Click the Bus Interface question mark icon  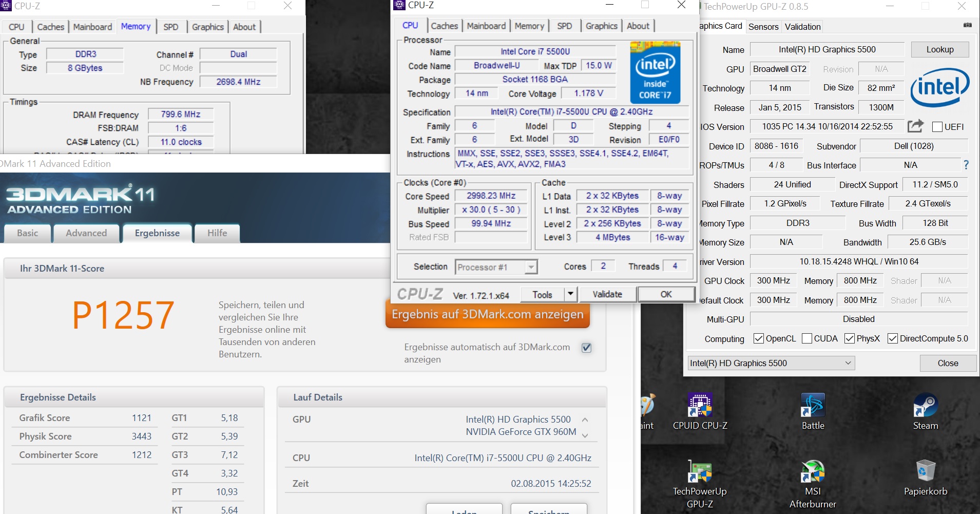coord(966,165)
